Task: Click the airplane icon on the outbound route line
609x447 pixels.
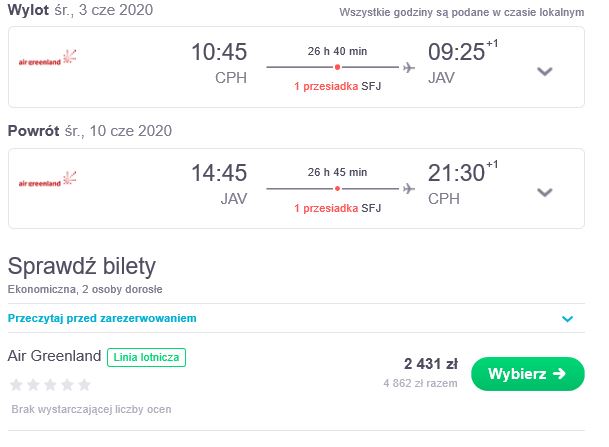Action: click(x=409, y=68)
